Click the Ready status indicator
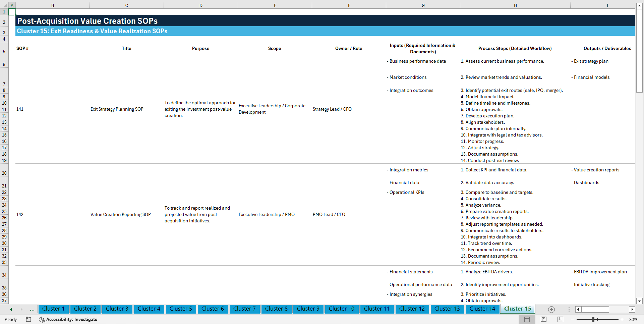The width and height of the screenshot is (644, 324). (x=10, y=319)
